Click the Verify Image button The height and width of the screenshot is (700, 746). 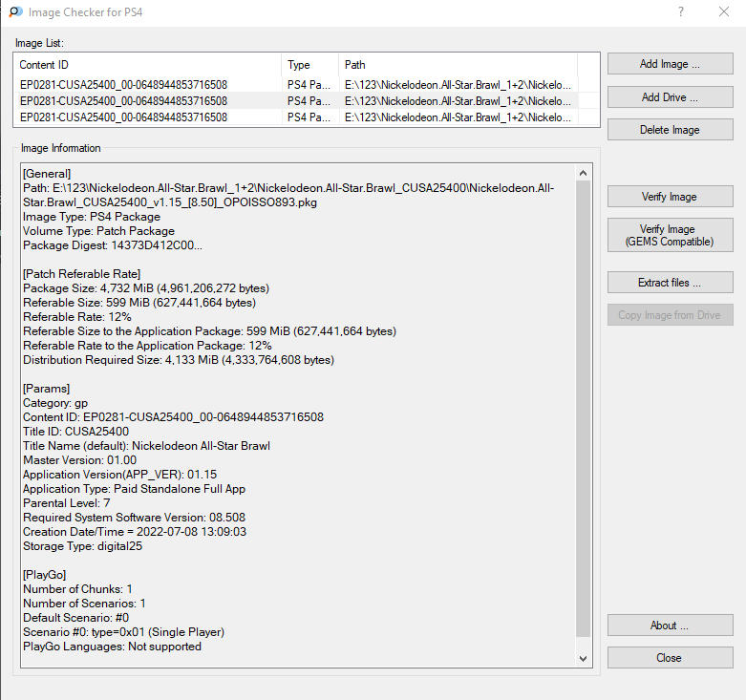point(670,197)
